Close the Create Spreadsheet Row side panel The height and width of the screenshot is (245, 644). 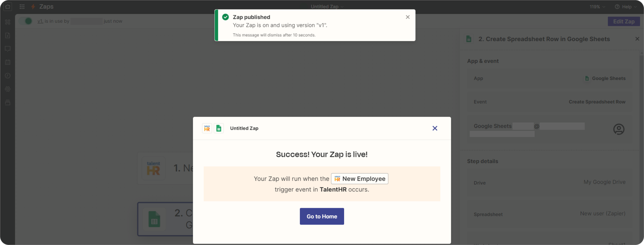coord(637,39)
